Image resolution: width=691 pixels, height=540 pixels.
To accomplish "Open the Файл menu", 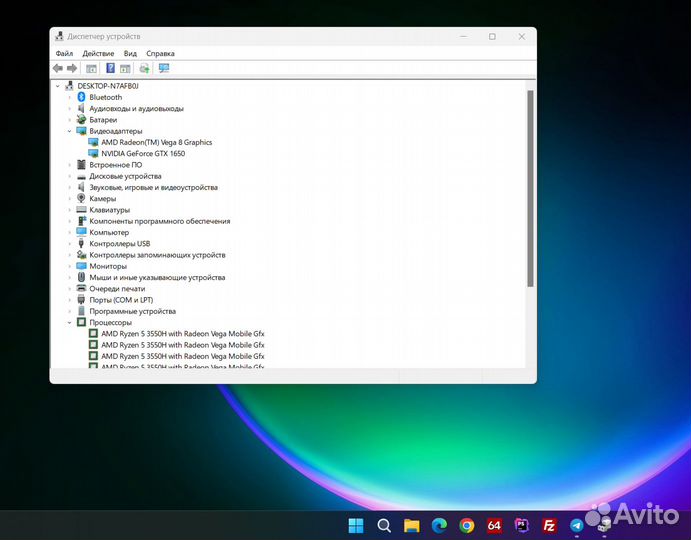I will tap(64, 53).
